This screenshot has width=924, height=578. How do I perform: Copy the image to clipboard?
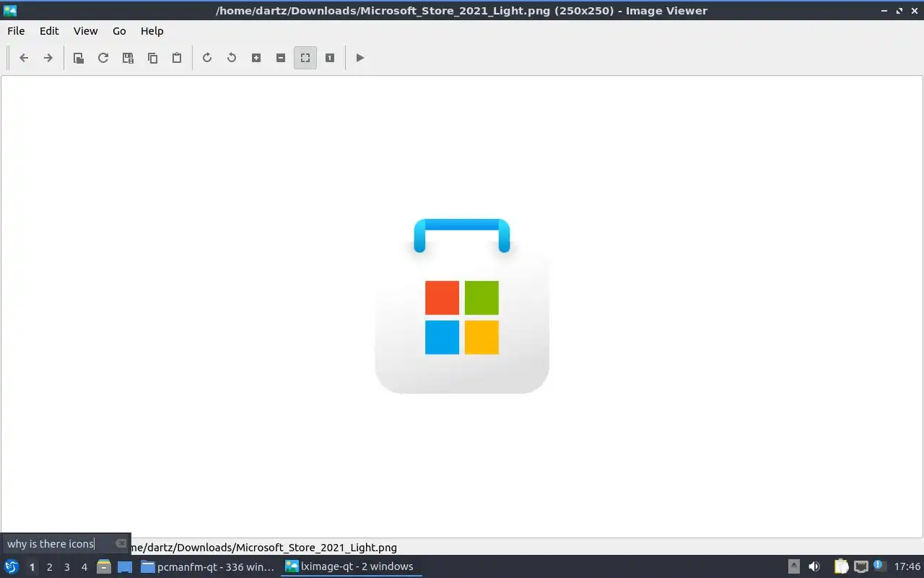click(152, 58)
